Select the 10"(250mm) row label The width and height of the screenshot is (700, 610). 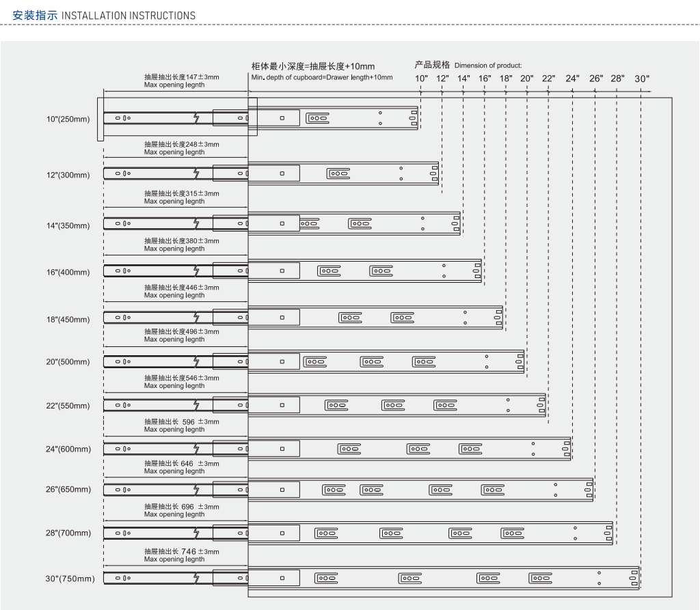tap(68, 120)
